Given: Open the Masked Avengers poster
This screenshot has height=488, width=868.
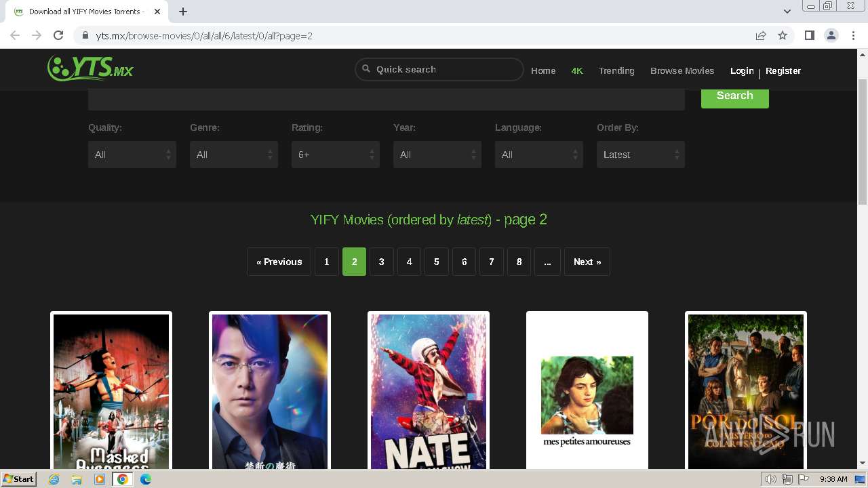Looking at the screenshot, I should point(111,391).
